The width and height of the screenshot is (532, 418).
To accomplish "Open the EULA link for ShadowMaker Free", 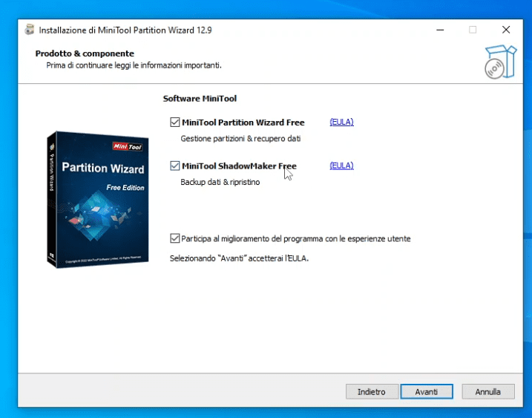I will pos(341,166).
